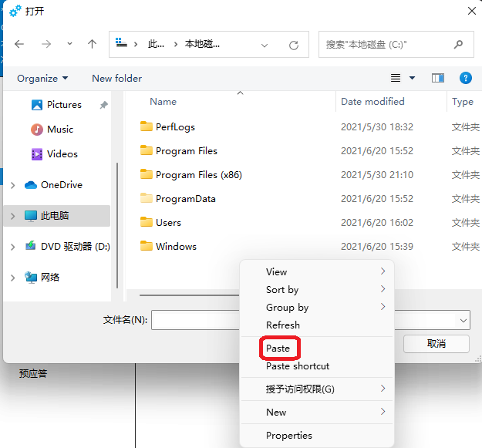Click the Help question mark icon
The height and width of the screenshot is (448, 482).
[x=465, y=78]
